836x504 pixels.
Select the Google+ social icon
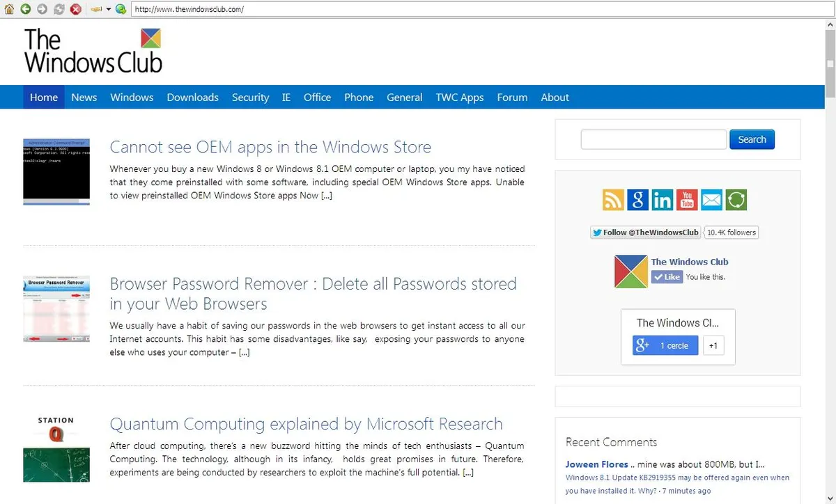click(x=637, y=200)
